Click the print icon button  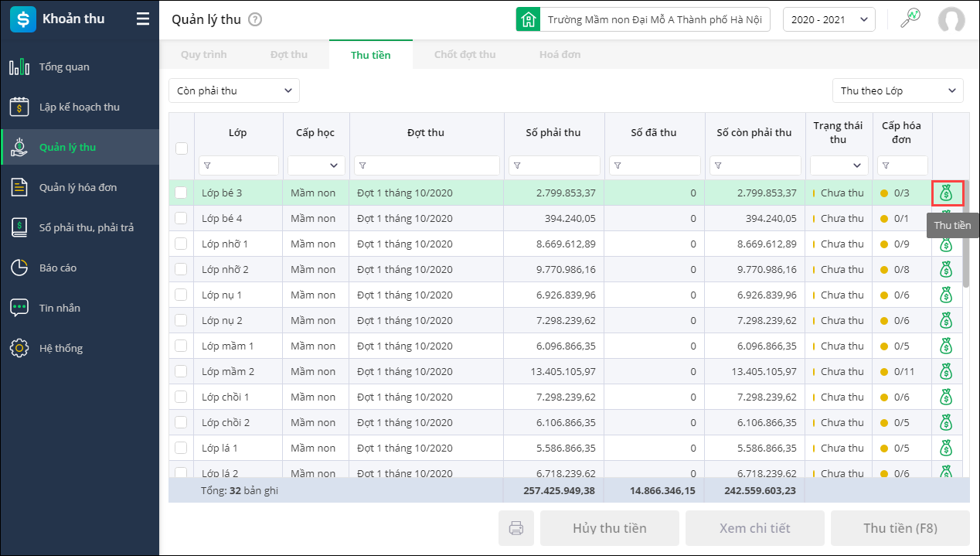(516, 529)
